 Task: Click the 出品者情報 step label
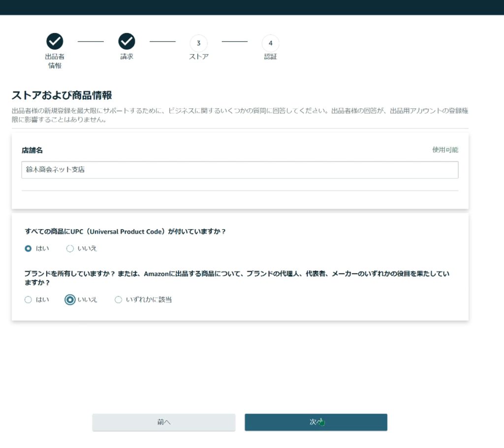(55, 61)
